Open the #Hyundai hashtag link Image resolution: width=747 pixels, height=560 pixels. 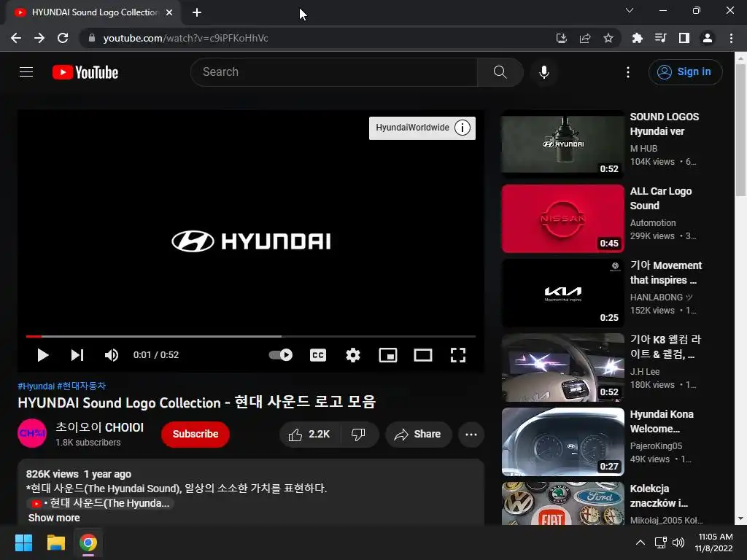click(36, 386)
